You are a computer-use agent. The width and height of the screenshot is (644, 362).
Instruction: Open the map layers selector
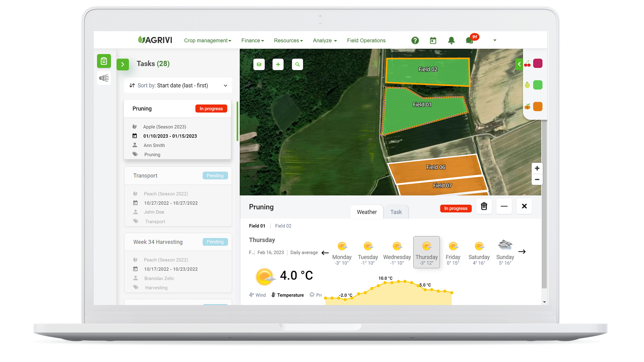tap(259, 64)
